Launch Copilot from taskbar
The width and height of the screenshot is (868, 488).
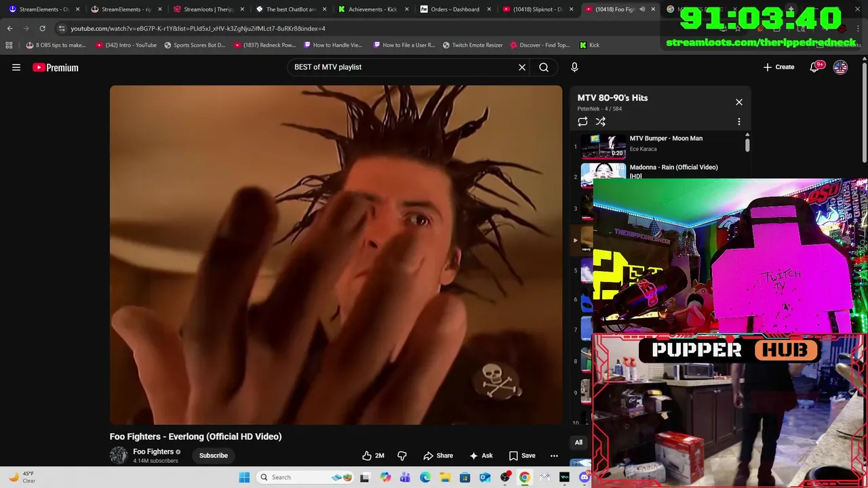click(x=385, y=477)
